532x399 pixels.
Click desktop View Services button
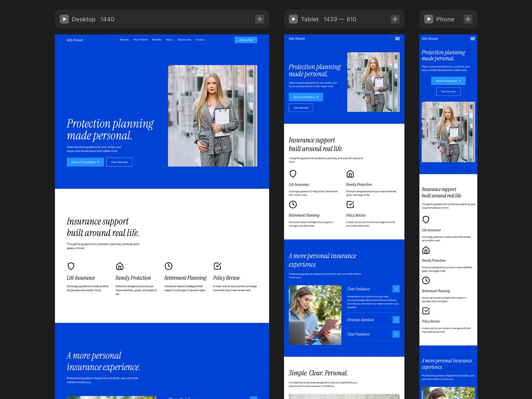(x=119, y=162)
